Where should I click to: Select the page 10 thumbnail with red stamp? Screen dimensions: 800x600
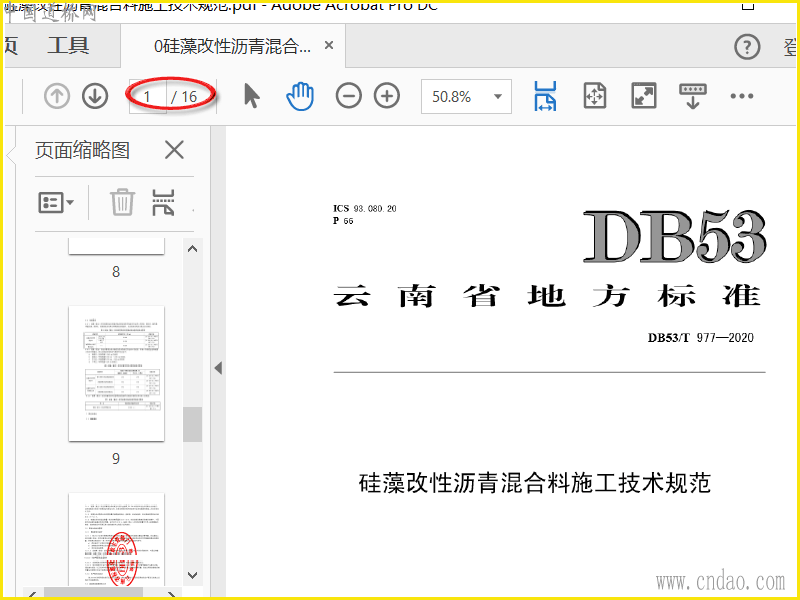pos(116,539)
